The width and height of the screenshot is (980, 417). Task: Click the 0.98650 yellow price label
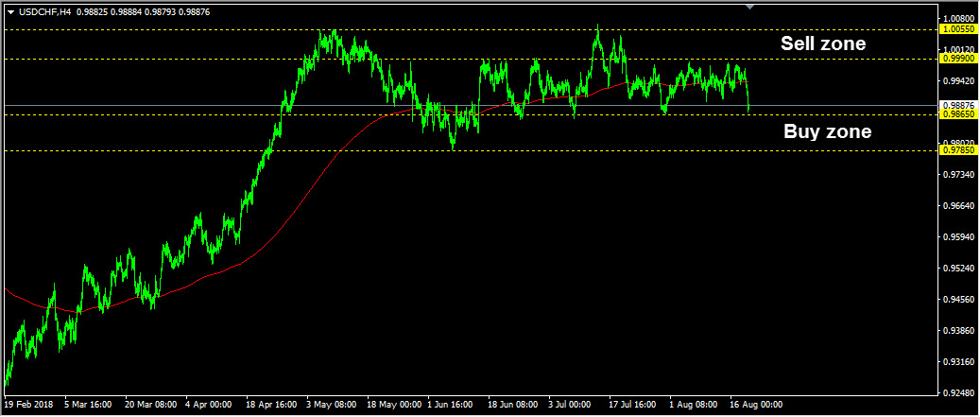coord(959,115)
